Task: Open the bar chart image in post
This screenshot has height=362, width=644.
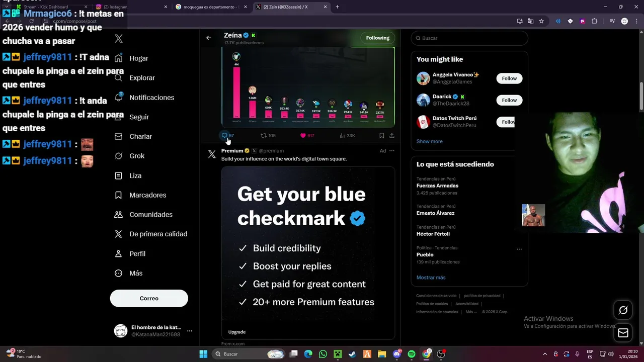Action: click(x=308, y=87)
